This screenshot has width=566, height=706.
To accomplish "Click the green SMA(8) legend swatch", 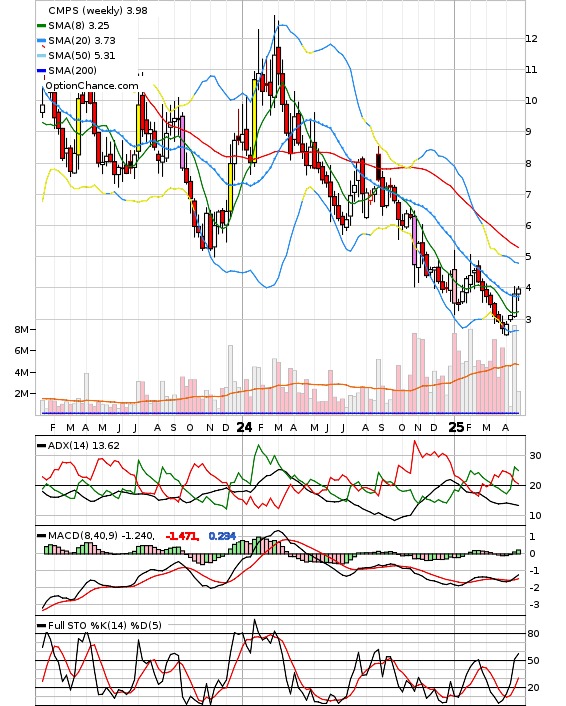I will (x=41, y=26).
